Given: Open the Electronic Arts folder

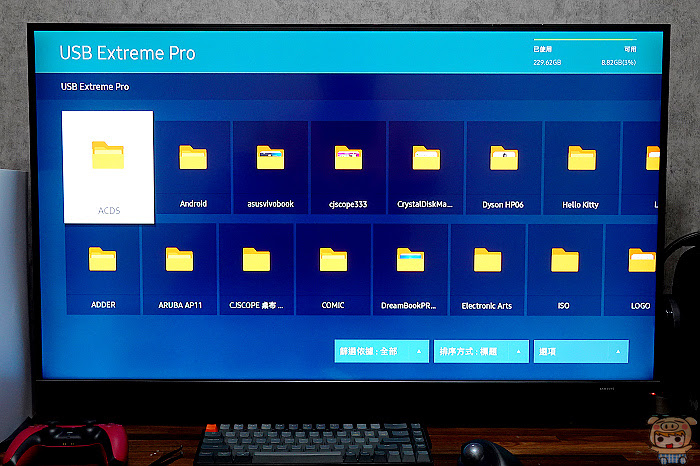Looking at the screenshot, I should [487, 270].
